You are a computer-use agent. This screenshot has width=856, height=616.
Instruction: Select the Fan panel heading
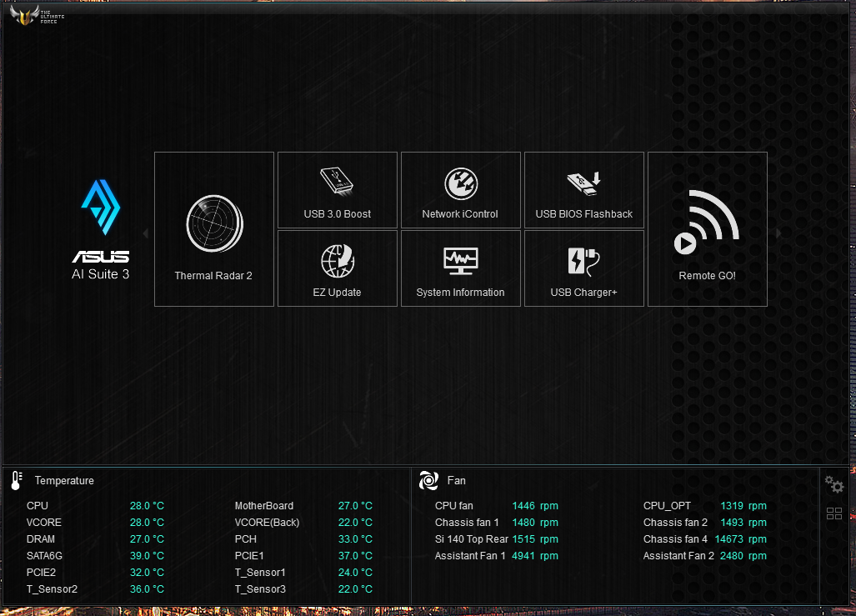point(457,481)
